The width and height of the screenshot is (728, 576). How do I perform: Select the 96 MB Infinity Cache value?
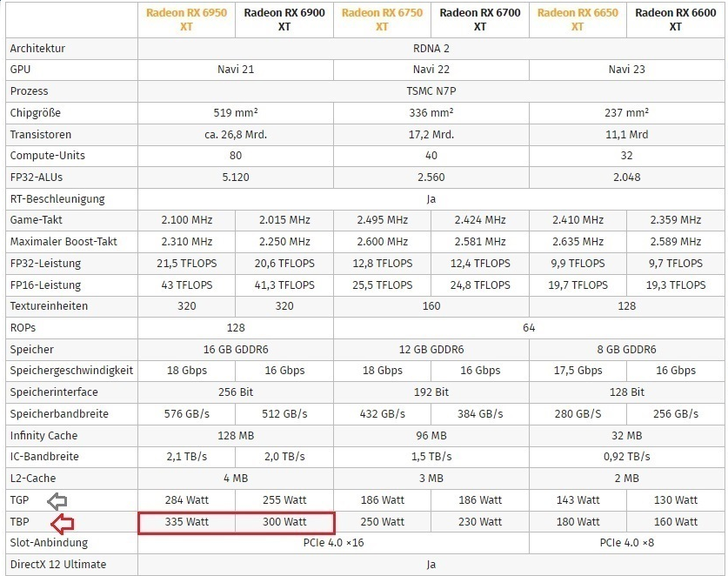click(x=431, y=436)
